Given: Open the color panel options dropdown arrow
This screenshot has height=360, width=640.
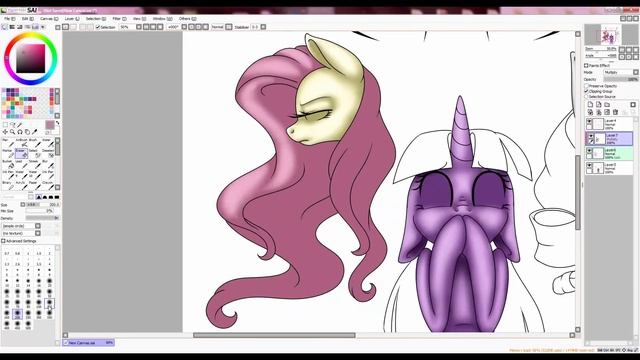Looking at the screenshot, I should [x=42, y=27].
